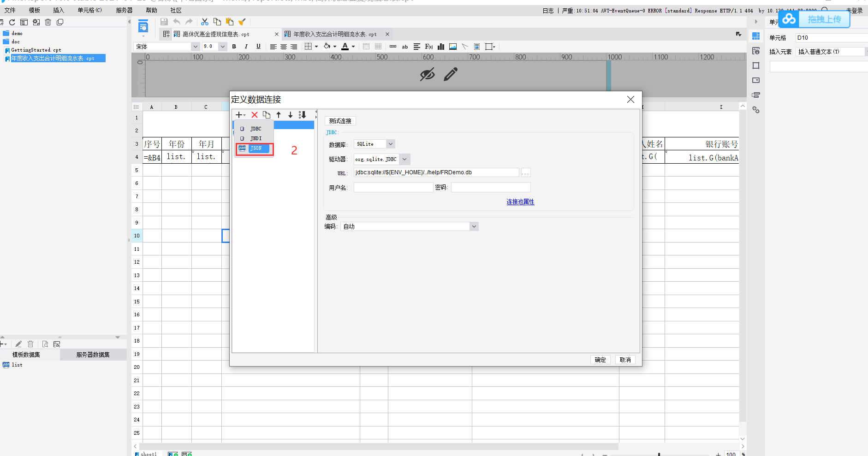Viewport: 868px width, 456px height.
Task: Open the 社区 menu
Action: click(x=176, y=10)
